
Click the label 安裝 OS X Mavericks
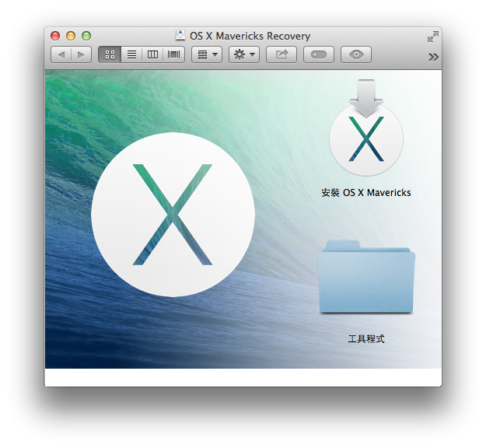[x=366, y=193]
